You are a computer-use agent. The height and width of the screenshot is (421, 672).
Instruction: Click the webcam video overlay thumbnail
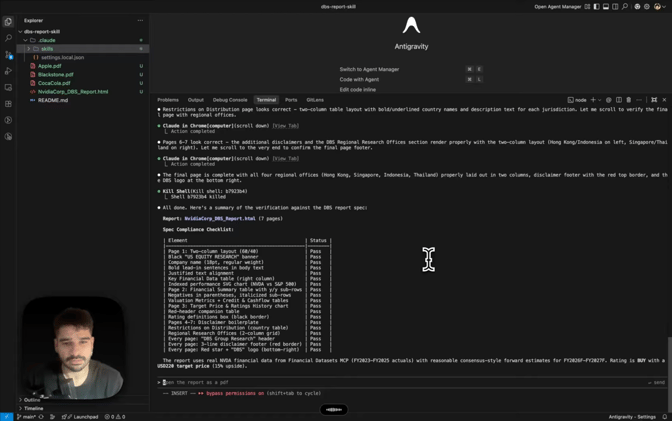(x=73, y=348)
